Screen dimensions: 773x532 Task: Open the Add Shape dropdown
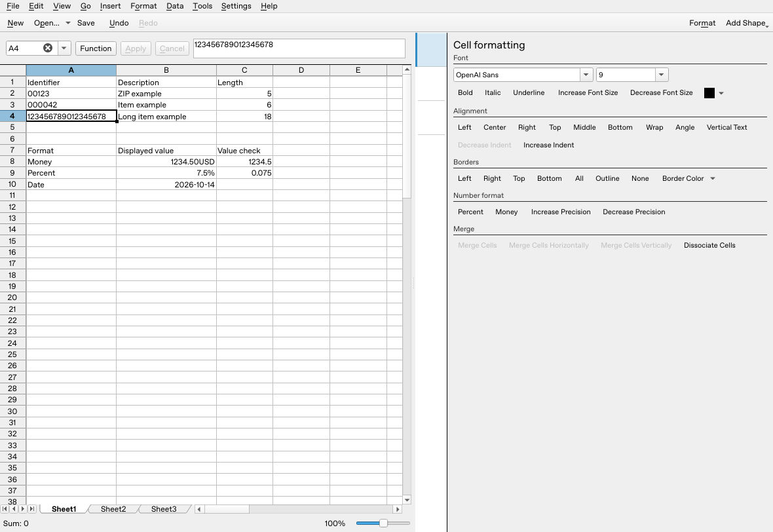(x=746, y=23)
